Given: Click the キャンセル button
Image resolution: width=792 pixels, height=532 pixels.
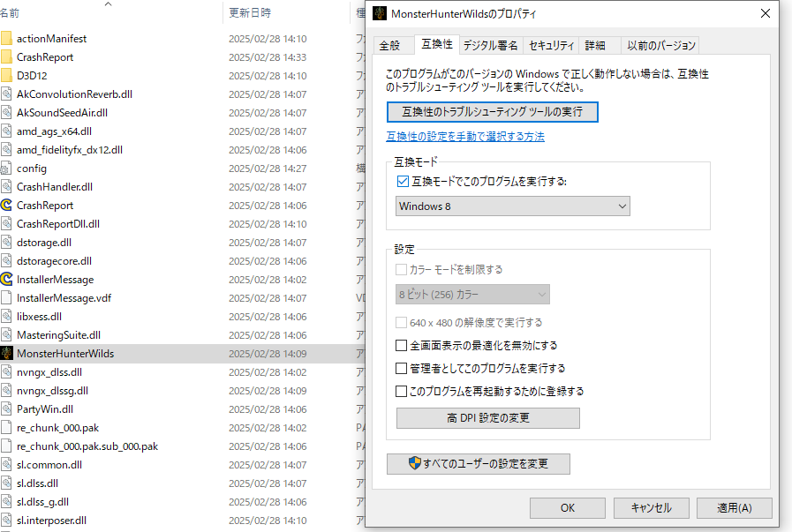Looking at the screenshot, I should coord(652,508).
